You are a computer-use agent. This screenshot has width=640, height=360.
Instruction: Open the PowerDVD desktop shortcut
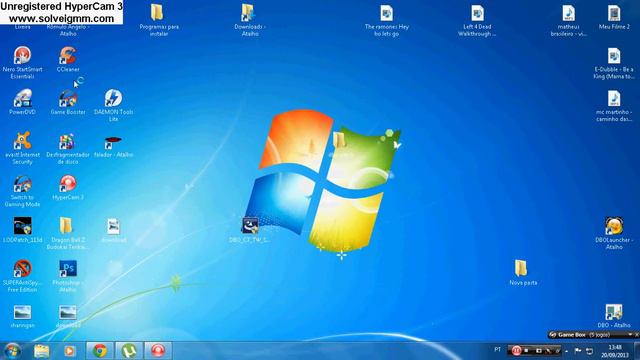(x=22, y=102)
